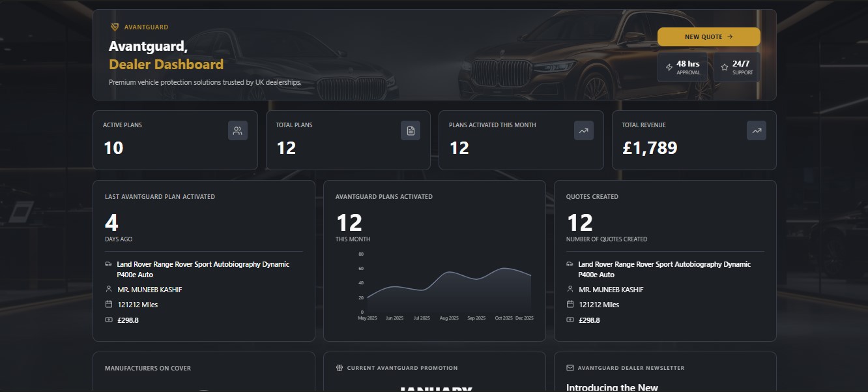The height and width of the screenshot is (392, 868).
Task: Click envelope icon beside Avantguard Dealer Newsletter
Action: click(x=570, y=368)
